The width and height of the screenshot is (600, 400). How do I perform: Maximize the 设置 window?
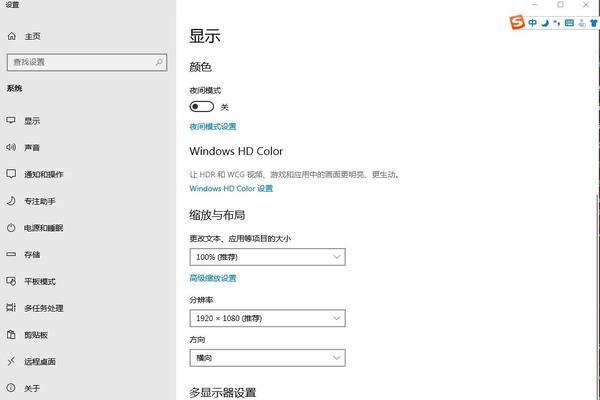click(x=560, y=5)
